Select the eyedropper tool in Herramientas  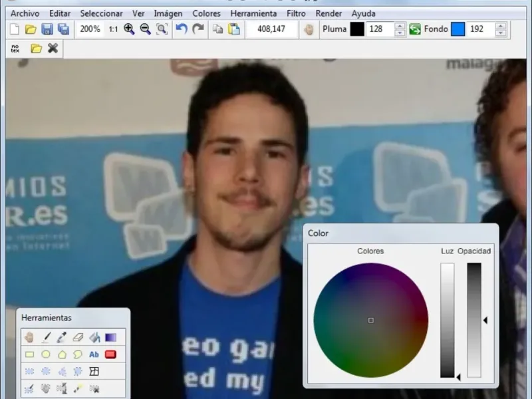coord(62,338)
